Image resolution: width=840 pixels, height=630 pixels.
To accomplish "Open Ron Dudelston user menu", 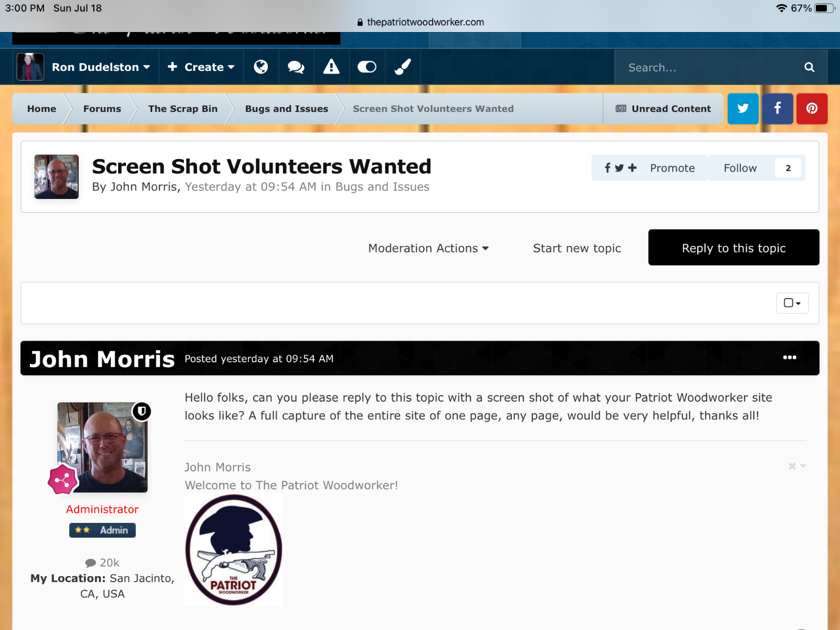I will [101, 67].
